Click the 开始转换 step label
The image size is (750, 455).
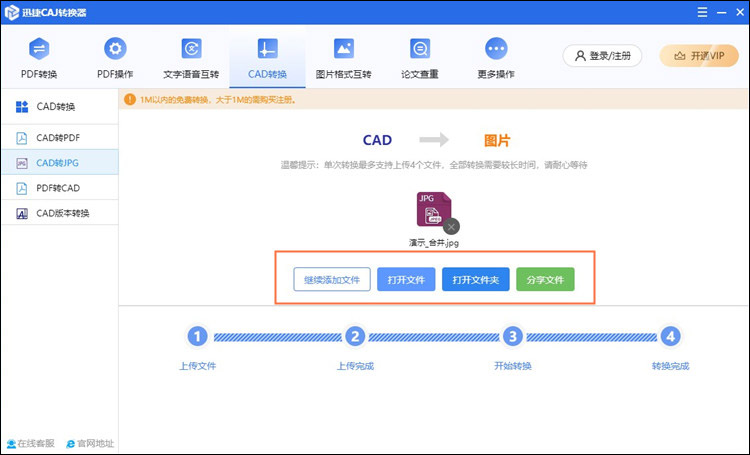513,366
